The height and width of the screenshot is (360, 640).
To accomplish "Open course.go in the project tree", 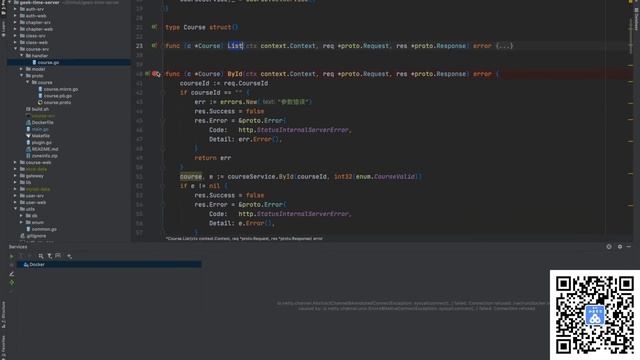I will point(48,62).
